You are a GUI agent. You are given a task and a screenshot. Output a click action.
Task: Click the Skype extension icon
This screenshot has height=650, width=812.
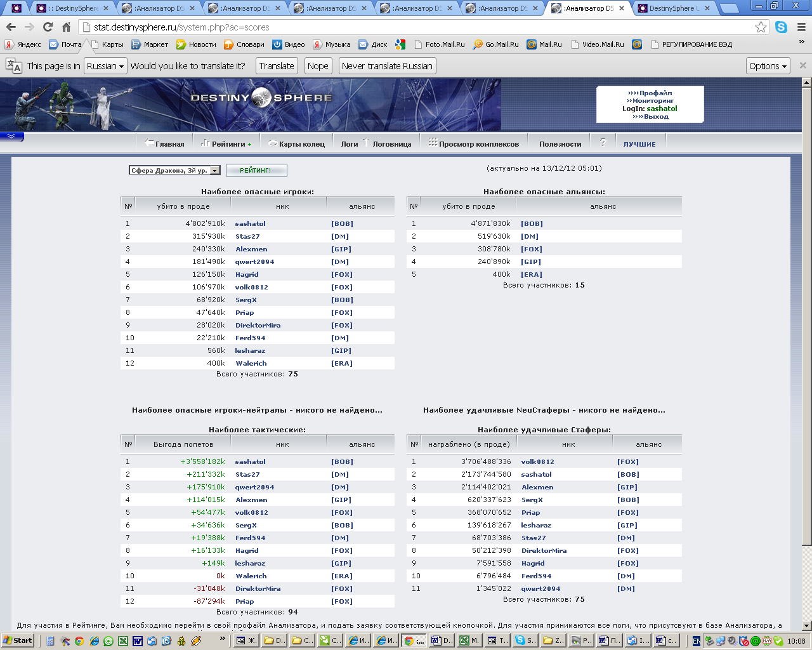tap(781, 27)
